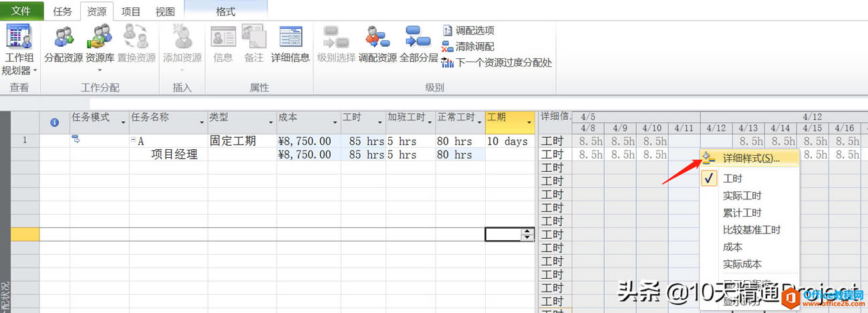868x313 pixels.
Task: Open the Type (类型) column dropdown
Action: (x=271, y=122)
